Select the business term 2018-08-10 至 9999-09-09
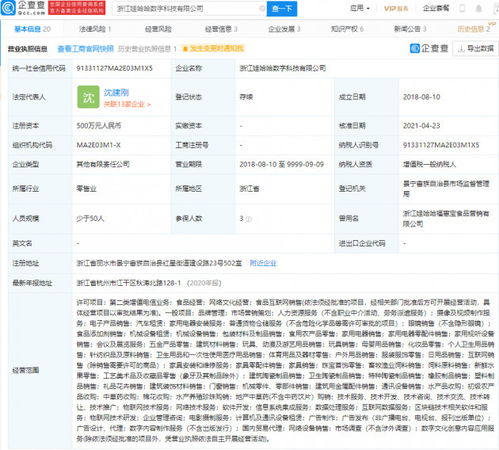 click(281, 164)
